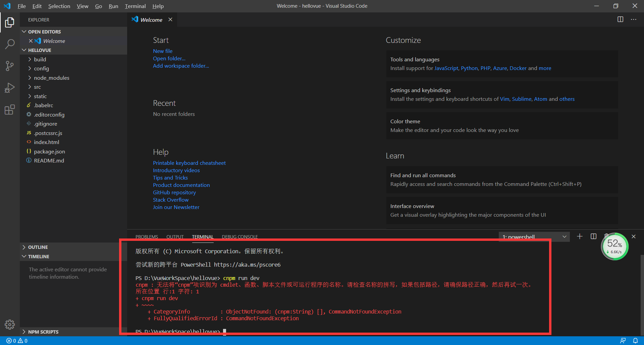
Task: Click the Python language install link
Action: pyautogui.click(x=469, y=68)
